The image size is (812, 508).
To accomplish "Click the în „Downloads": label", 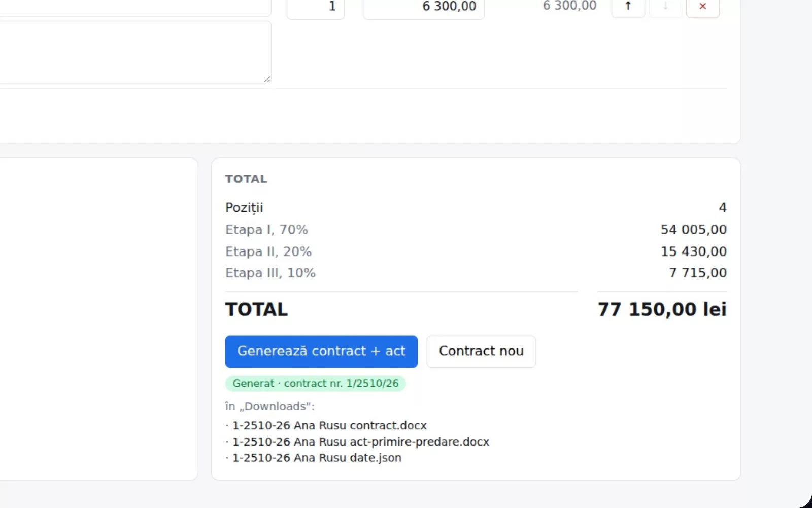I will [x=270, y=406].
